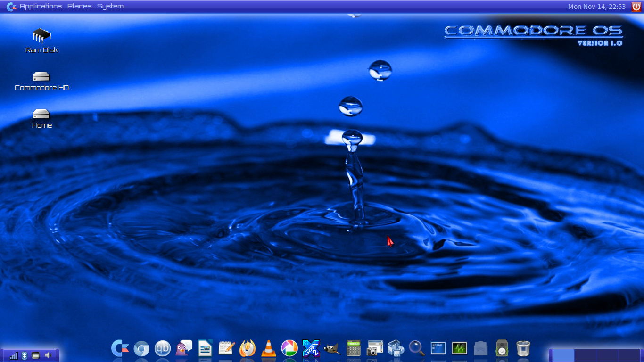Image resolution: width=644 pixels, height=362 pixels.
Task: Launch Picasa pinwheel icon in dock
Action: click(x=289, y=349)
